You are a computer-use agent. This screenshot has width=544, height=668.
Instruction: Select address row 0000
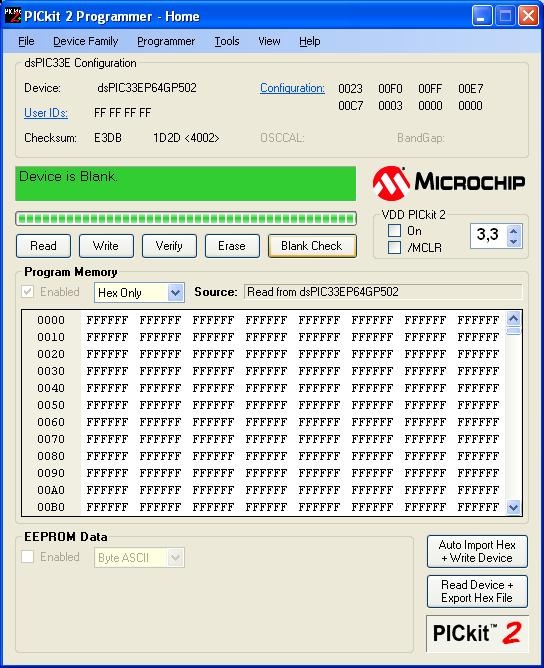(x=51, y=320)
